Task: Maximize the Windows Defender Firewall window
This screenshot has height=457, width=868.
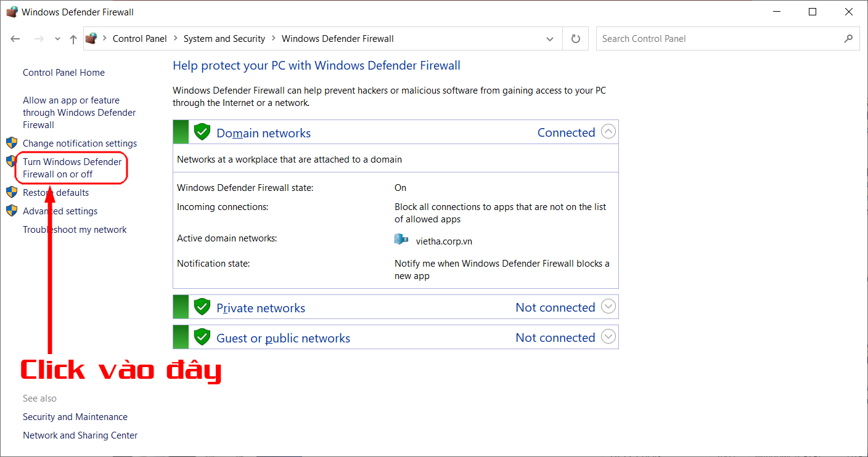Action: (813, 12)
